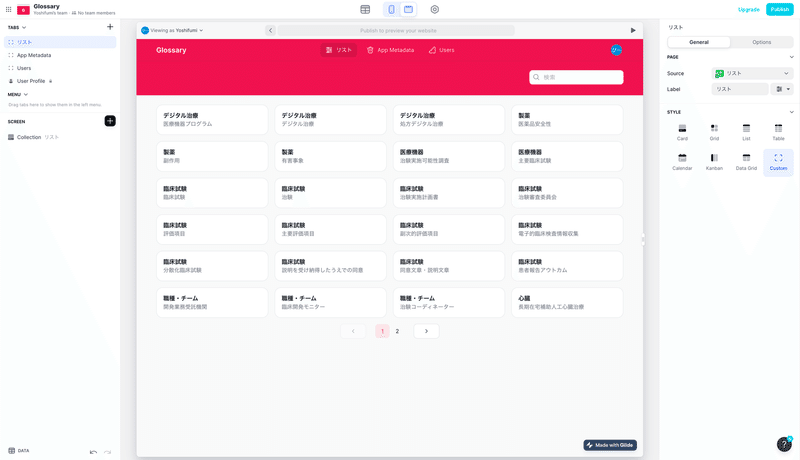Click Made with Glide badge
This screenshot has width=800, height=460.
coord(610,445)
